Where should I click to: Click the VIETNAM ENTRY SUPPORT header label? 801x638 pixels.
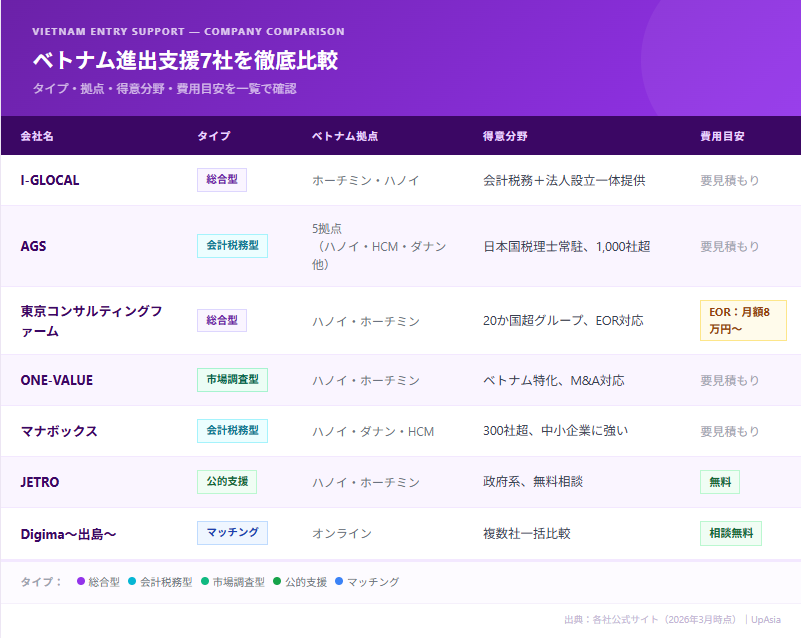point(188,32)
